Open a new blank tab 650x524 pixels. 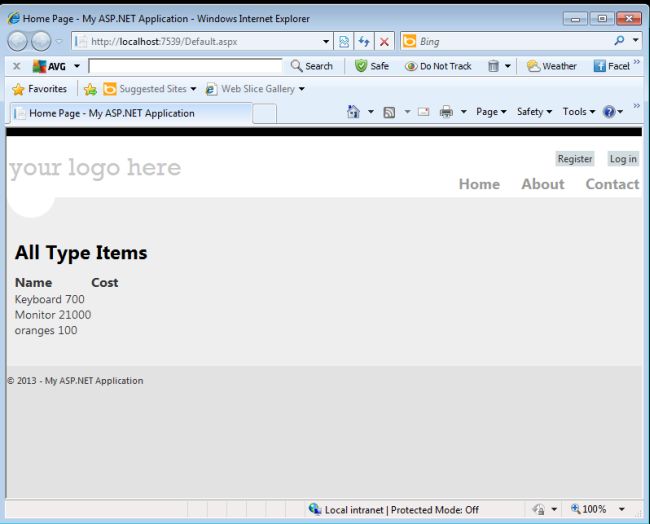click(x=264, y=114)
